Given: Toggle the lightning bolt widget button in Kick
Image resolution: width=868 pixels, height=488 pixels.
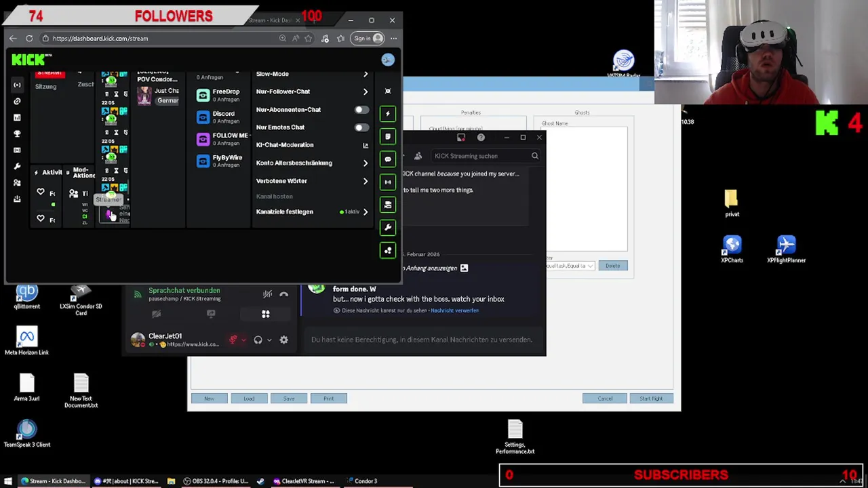Looking at the screenshot, I should coord(388,114).
